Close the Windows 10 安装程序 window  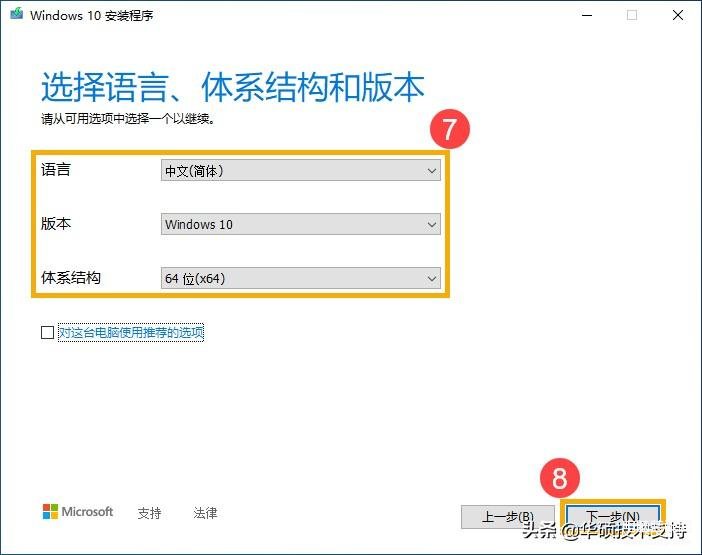pos(678,15)
